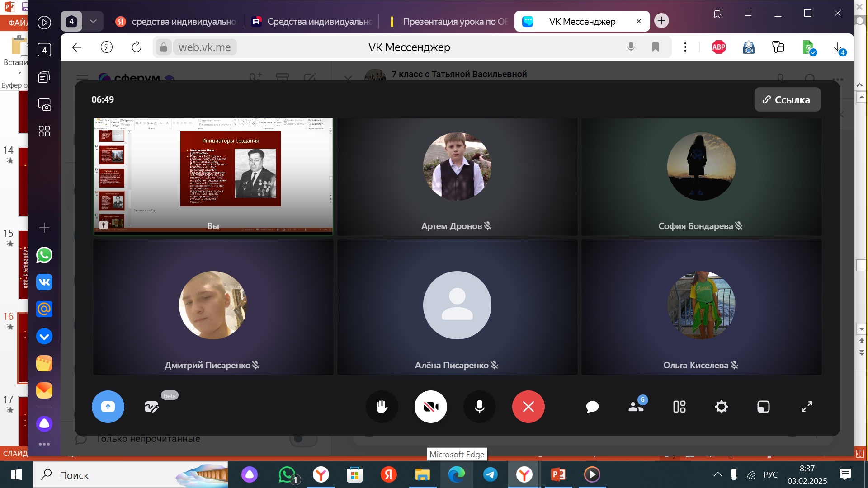Open Mail.ru in the browser sidebar
Screen dimensions: 868x488
coord(44,309)
